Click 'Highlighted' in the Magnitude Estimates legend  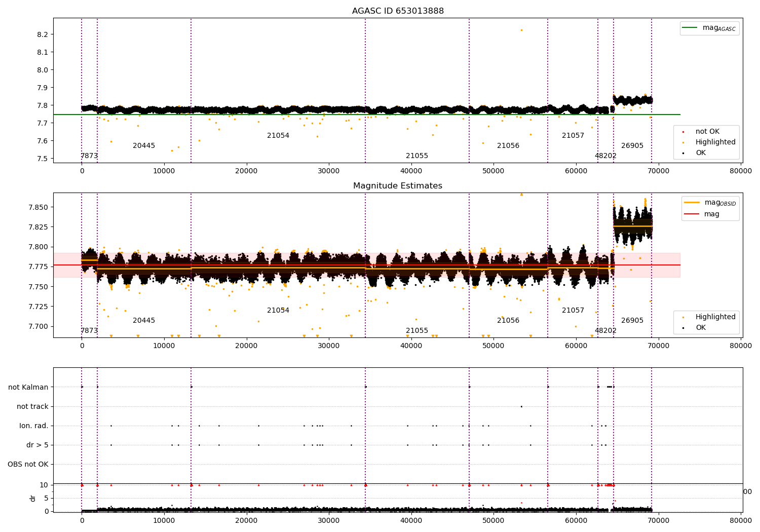pos(715,317)
